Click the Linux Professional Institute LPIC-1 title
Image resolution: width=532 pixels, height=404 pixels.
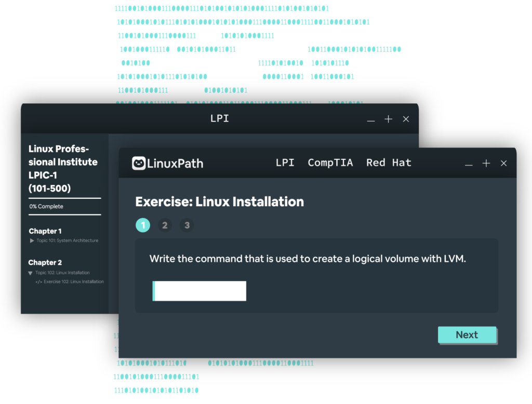tap(63, 168)
